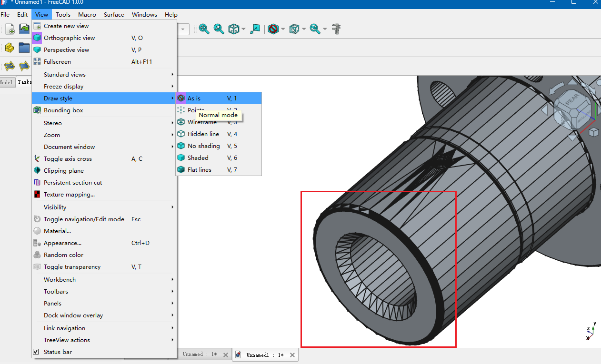
Task: Toggle axis cross visibility
Action: [x=68, y=159]
